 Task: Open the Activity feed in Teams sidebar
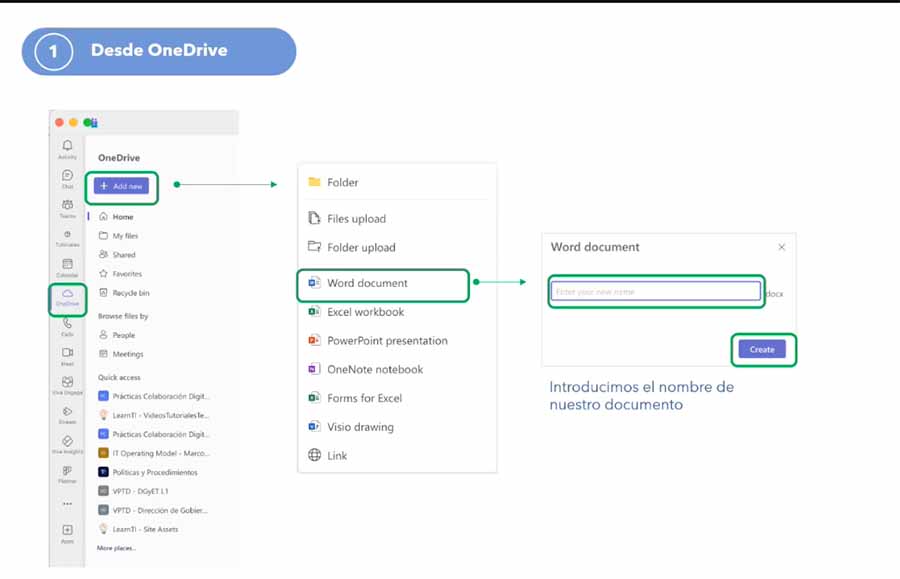click(x=67, y=149)
